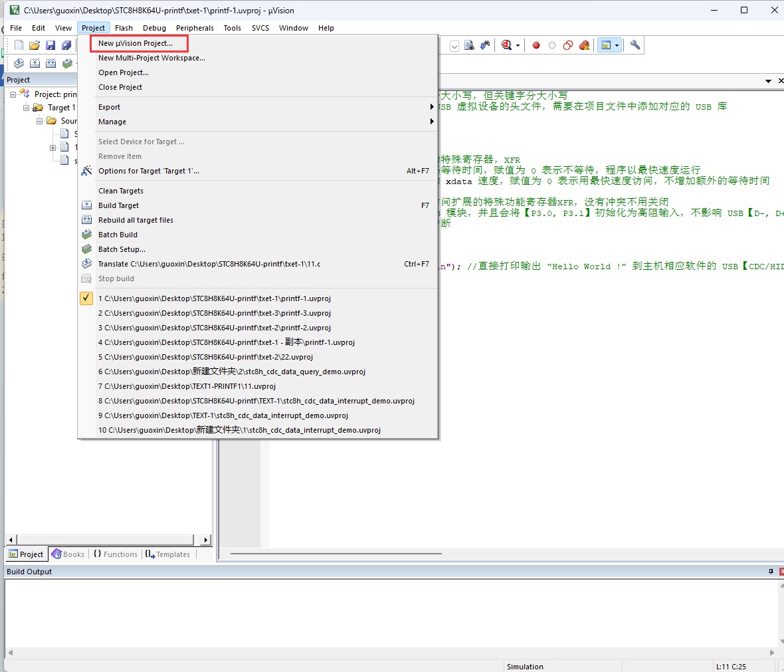This screenshot has height=672, width=784.
Task: Kill all breakpoints with red X circle icon
Action: tap(584, 46)
